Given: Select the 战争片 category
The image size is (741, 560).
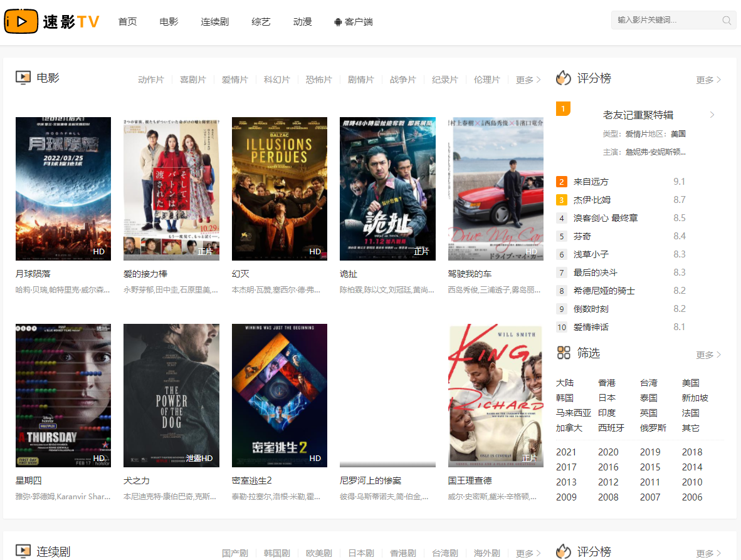Looking at the screenshot, I should [x=403, y=80].
